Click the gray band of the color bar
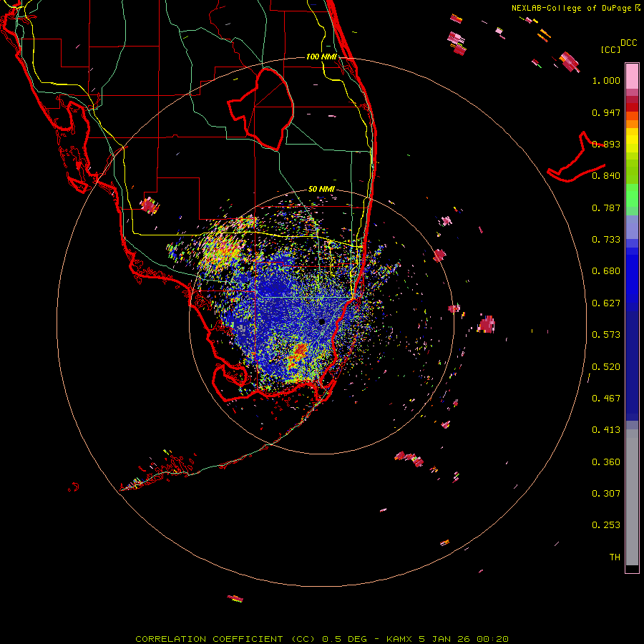Image resolution: width=644 pixels, height=644 pixels. (632, 497)
